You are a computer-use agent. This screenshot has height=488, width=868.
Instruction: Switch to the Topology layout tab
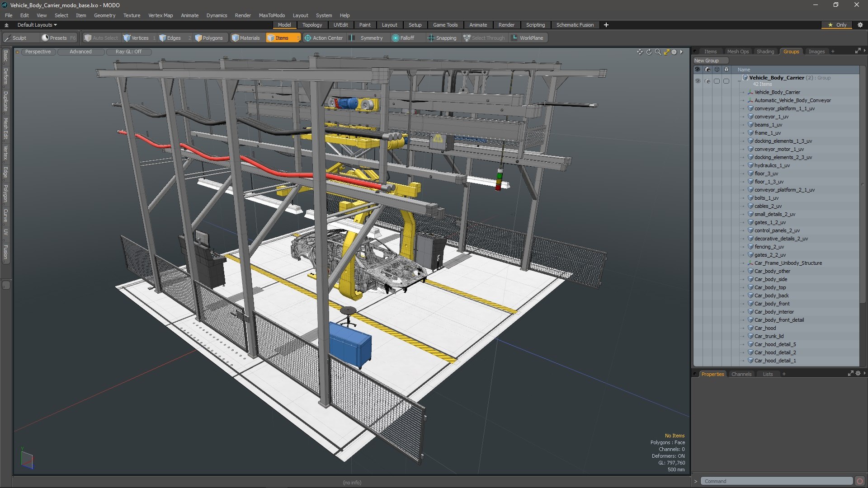click(312, 25)
